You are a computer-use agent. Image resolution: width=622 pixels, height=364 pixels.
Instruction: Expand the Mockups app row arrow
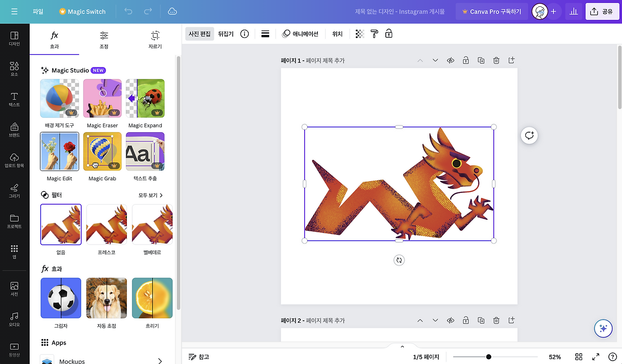pyautogui.click(x=160, y=361)
